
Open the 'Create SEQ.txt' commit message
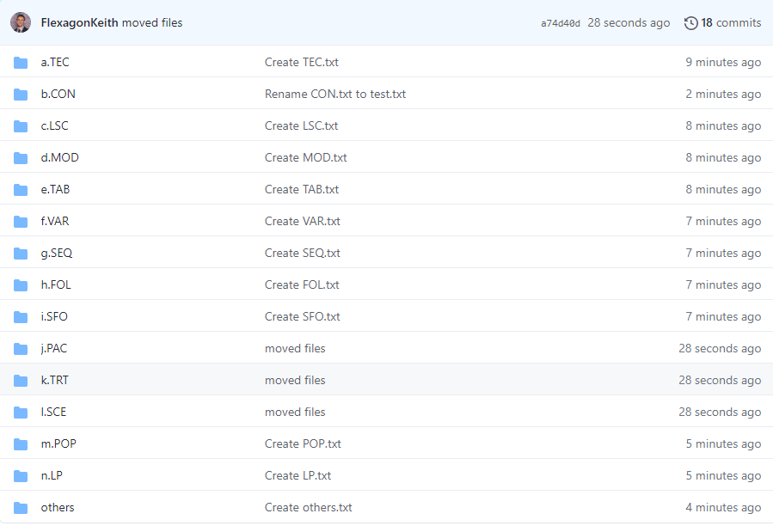click(302, 253)
